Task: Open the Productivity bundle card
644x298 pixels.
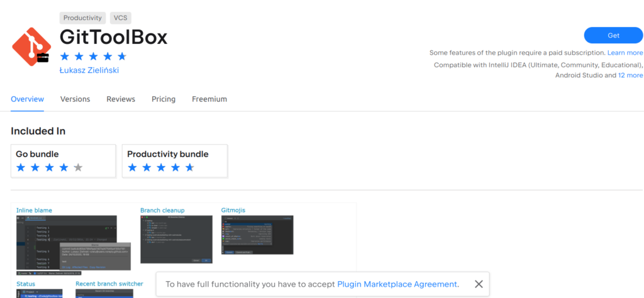Action: (x=175, y=161)
